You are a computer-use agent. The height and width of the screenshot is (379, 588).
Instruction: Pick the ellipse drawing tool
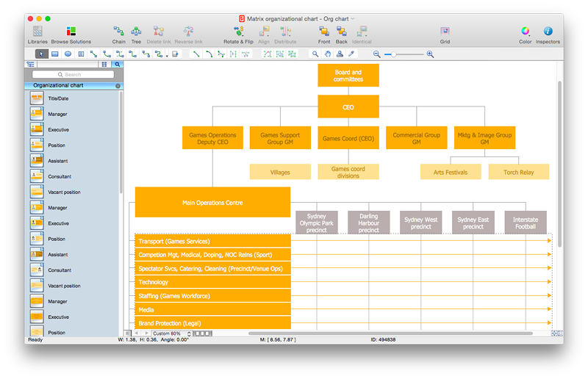[x=68, y=54]
